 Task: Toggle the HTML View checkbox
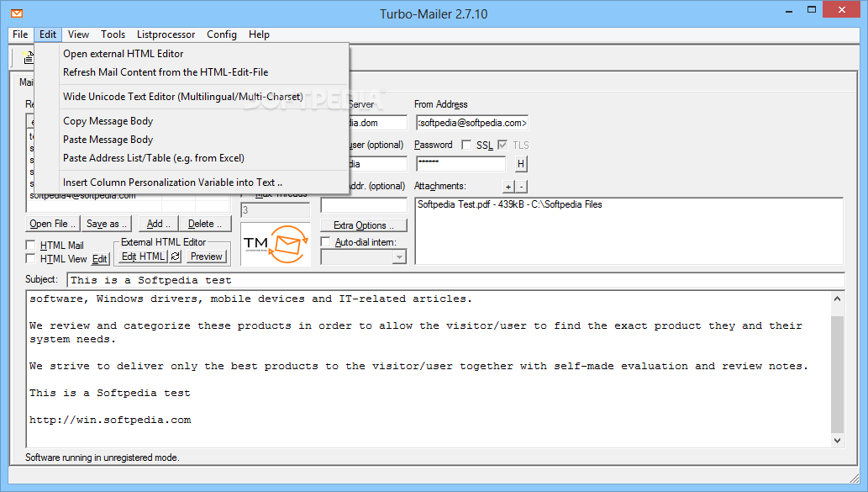tap(31, 259)
